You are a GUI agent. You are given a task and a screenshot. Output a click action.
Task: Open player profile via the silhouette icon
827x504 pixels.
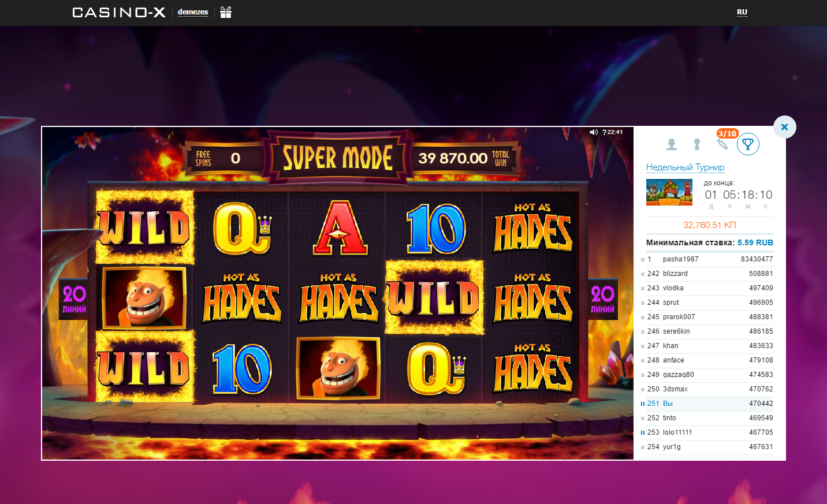pyautogui.click(x=671, y=144)
